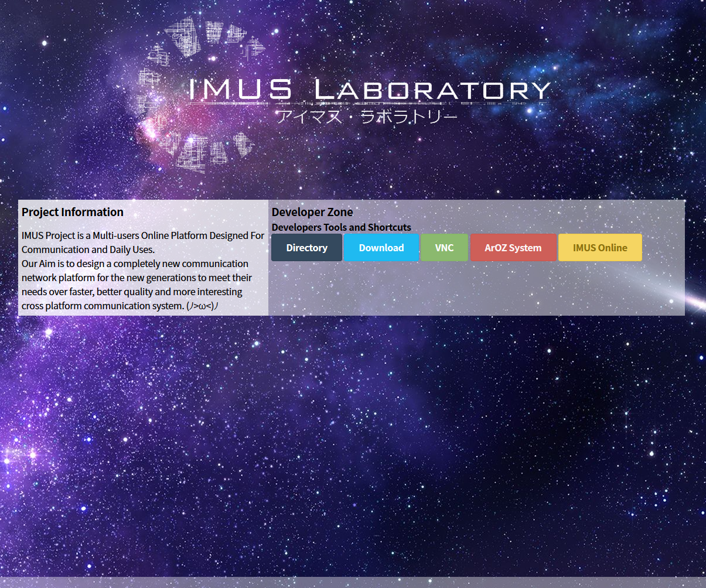Open the Directory button
The height and width of the screenshot is (588, 706).
pyautogui.click(x=306, y=248)
